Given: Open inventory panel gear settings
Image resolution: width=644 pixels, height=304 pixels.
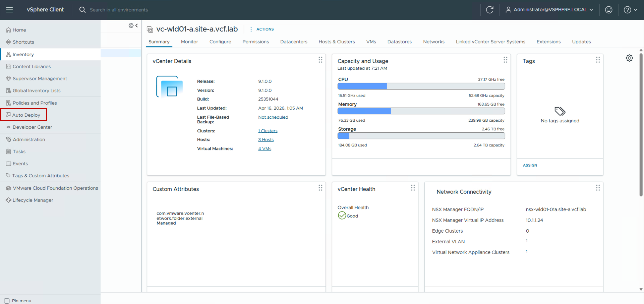Looking at the screenshot, I should pos(131,25).
